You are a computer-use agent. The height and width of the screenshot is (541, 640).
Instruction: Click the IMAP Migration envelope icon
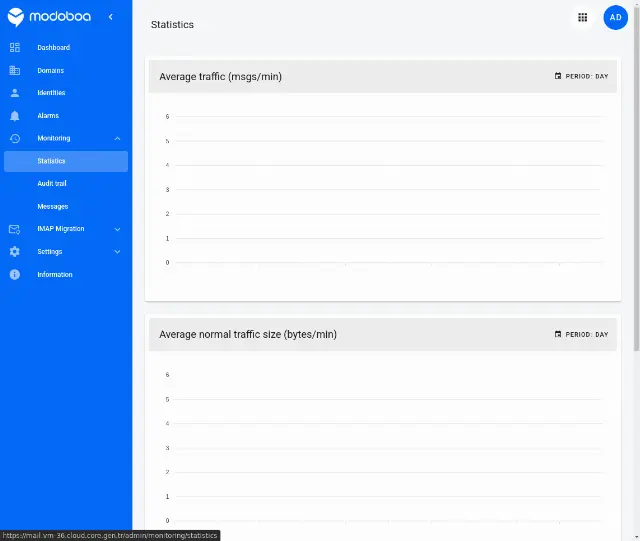click(x=15, y=229)
